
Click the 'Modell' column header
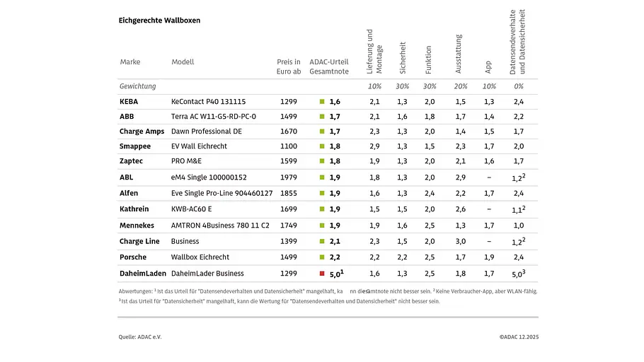(x=183, y=62)
